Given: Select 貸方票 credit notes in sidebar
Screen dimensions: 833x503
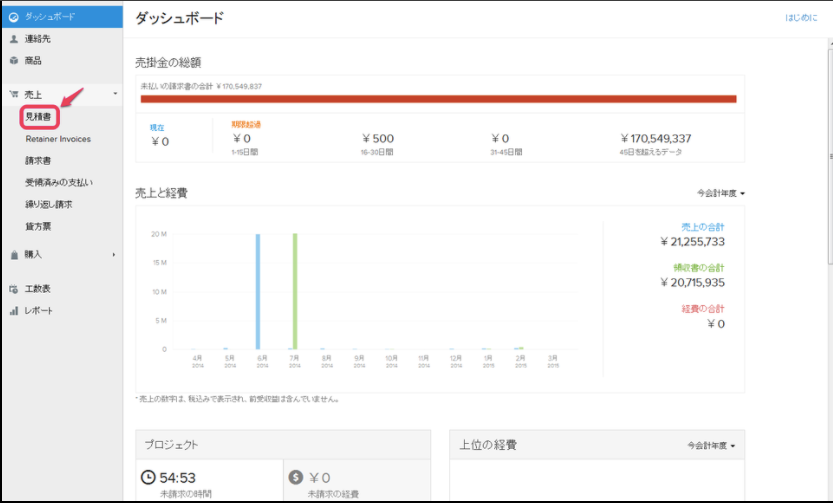Looking at the screenshot, I should coord(38,226).
